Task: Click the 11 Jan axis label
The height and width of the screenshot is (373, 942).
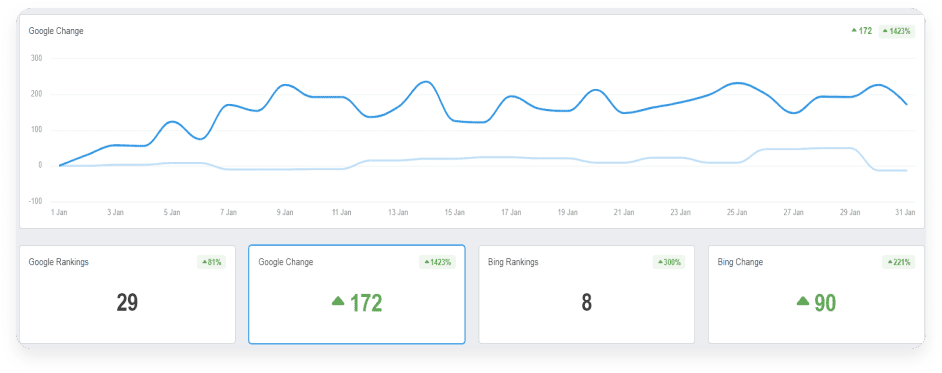Action: (x=342, y=213)
